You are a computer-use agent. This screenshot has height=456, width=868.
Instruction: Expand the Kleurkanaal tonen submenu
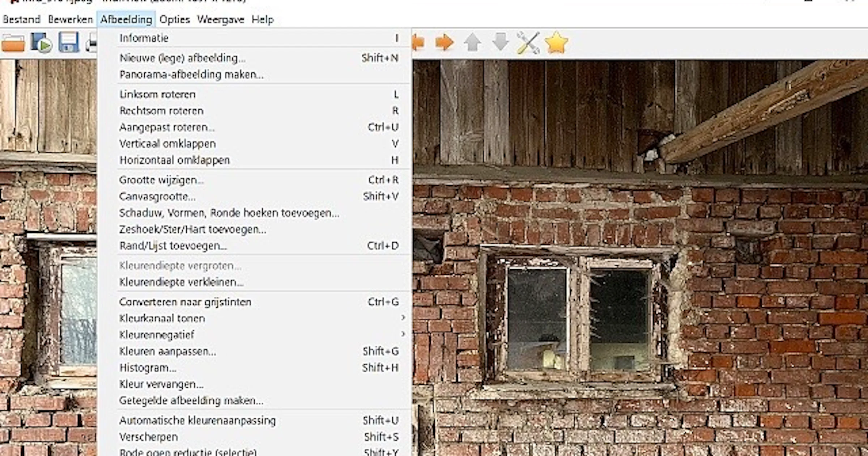(x=255, y=318)
